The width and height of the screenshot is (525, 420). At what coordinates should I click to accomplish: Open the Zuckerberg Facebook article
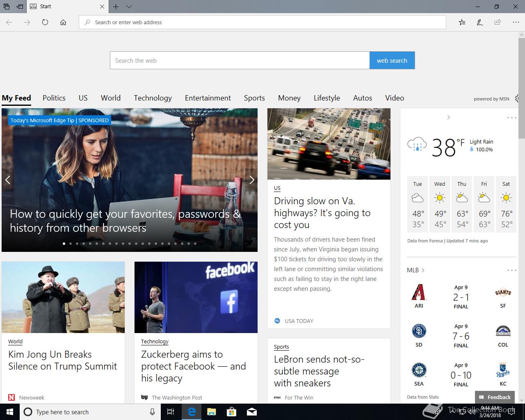[194, 366]
